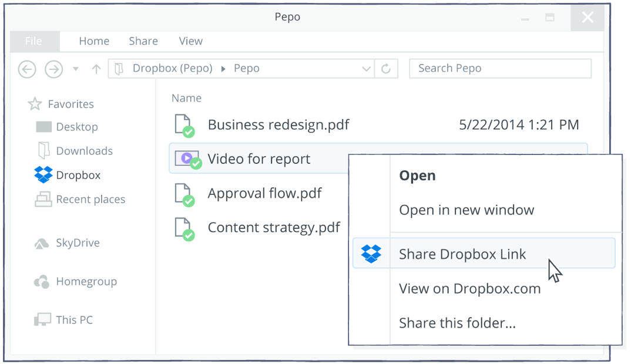631x364 pixels.
Task: Click the Homegroup icon in sidebar
Action: [42, 282]
